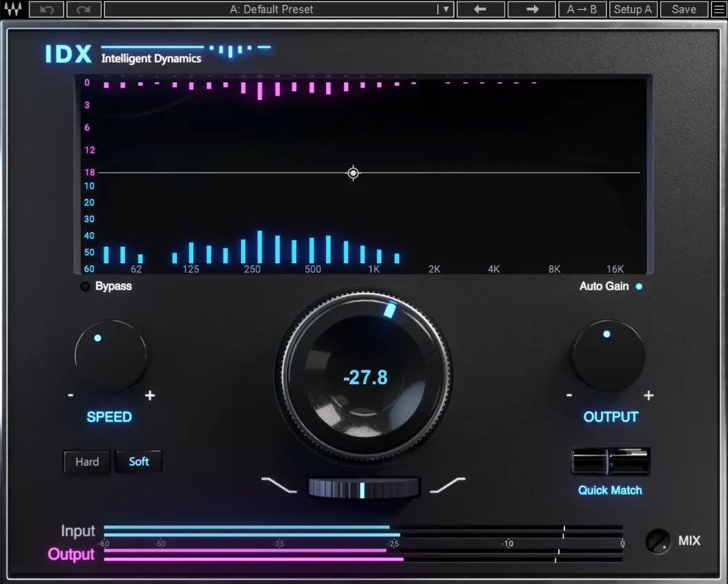
Task: Load the next preset with right arrow
Action: [531, 9]
